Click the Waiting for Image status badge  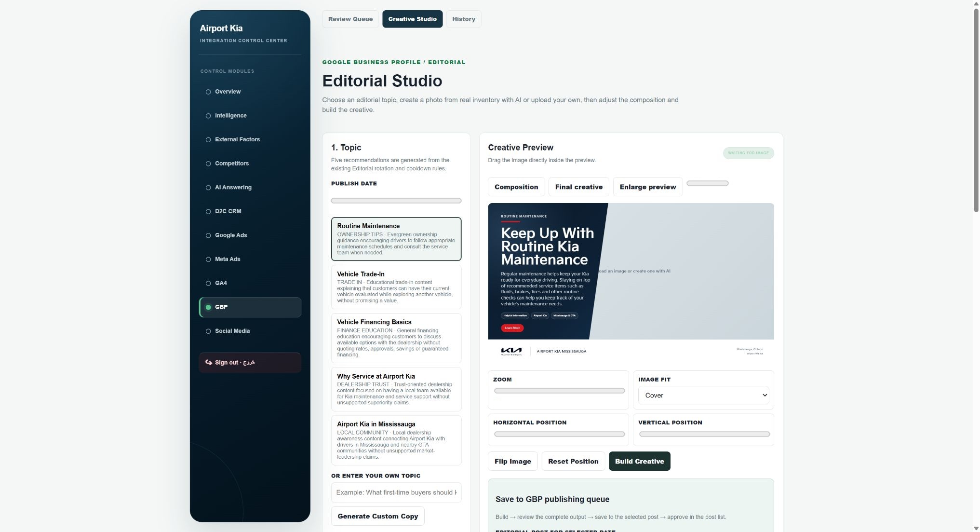[x=748, y=153]
